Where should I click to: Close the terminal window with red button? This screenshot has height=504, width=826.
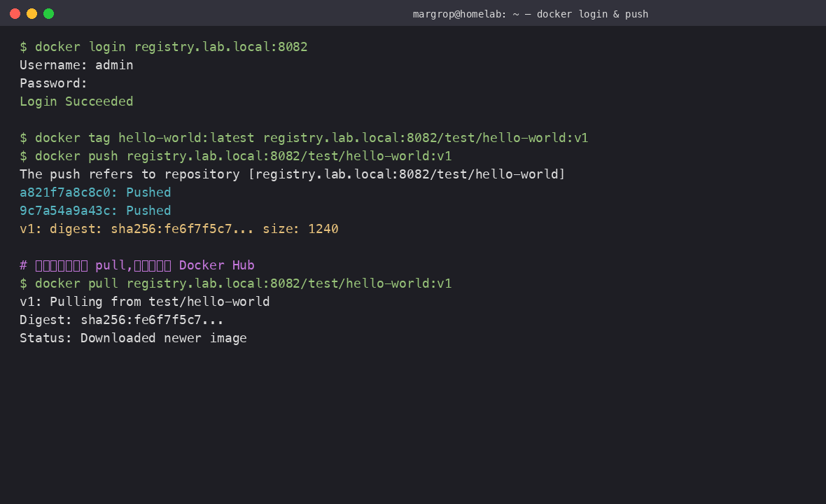point(15,14)
